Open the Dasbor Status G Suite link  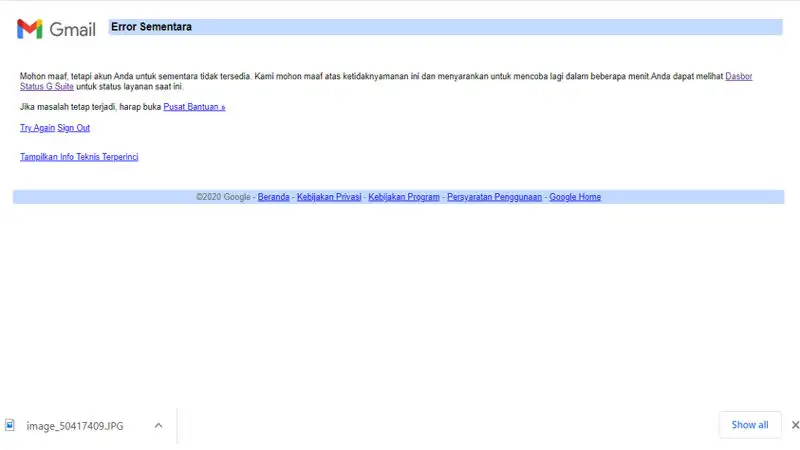[738, 77]
